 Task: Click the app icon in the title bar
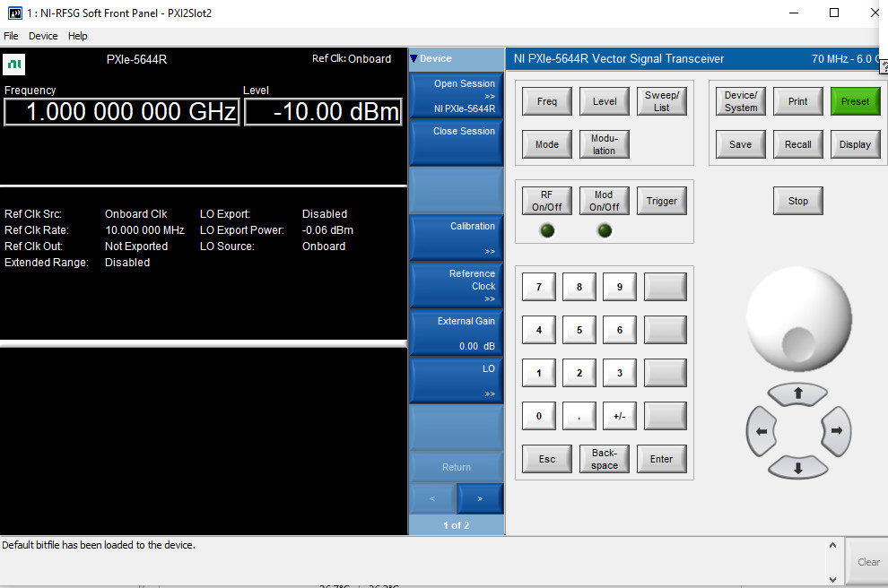[x=14, y=13]
